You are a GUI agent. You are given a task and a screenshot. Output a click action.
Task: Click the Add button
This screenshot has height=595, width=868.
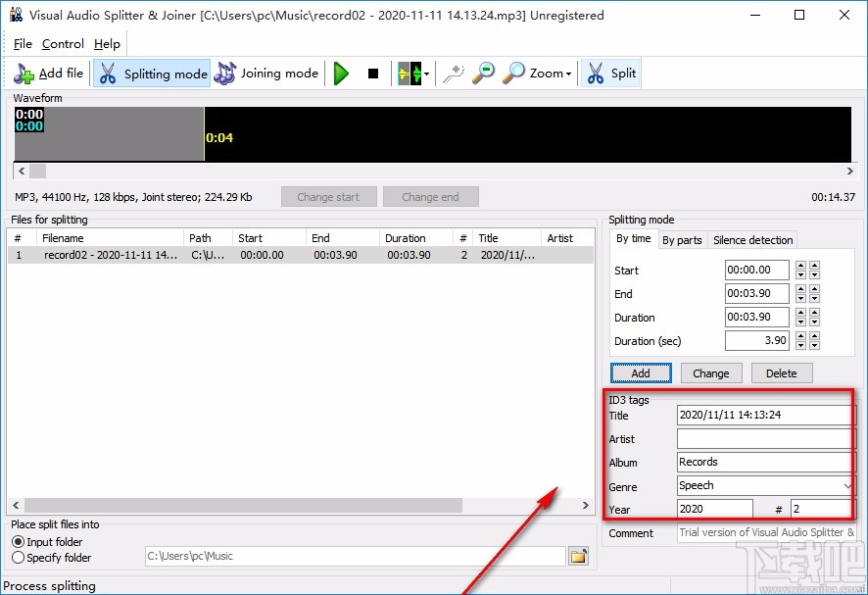click(x=641, y=373)
